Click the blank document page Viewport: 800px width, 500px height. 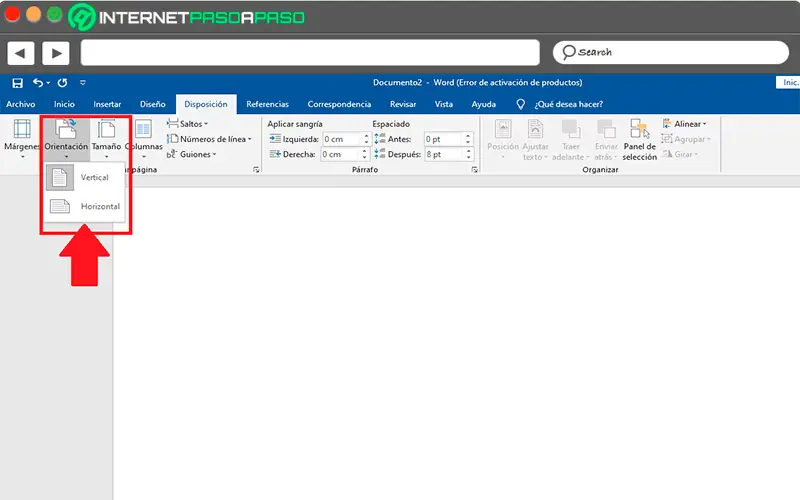[x=456, y=343]
